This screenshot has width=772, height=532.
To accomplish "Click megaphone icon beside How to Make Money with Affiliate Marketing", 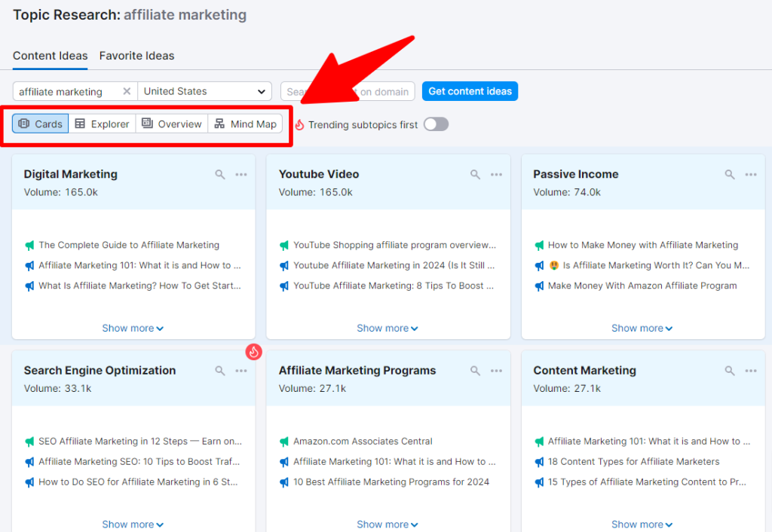I will (x=539, y=245).
